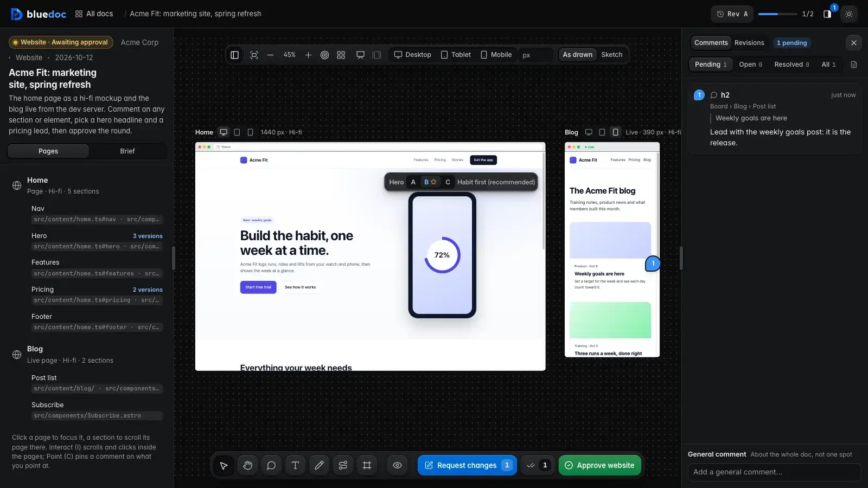Viewport: 868px width, 488px height.
Task: Click the grid overview icon in toolbar
Action: 341,55
